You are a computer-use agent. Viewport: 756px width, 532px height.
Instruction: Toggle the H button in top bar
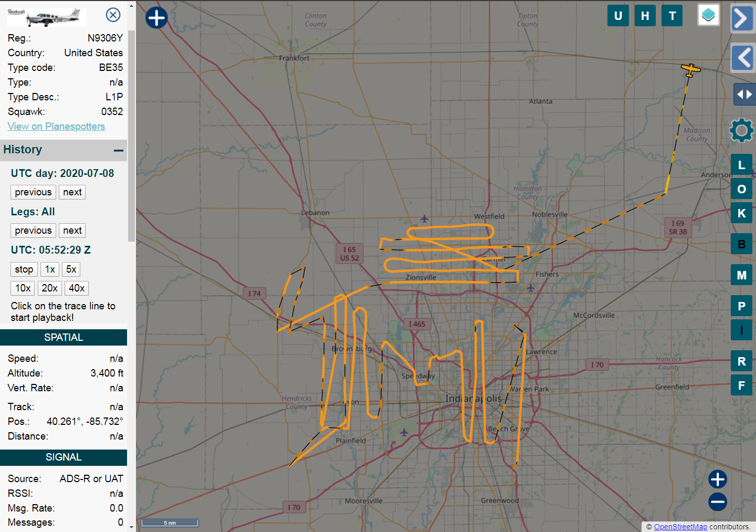click(x=645, y=16)
